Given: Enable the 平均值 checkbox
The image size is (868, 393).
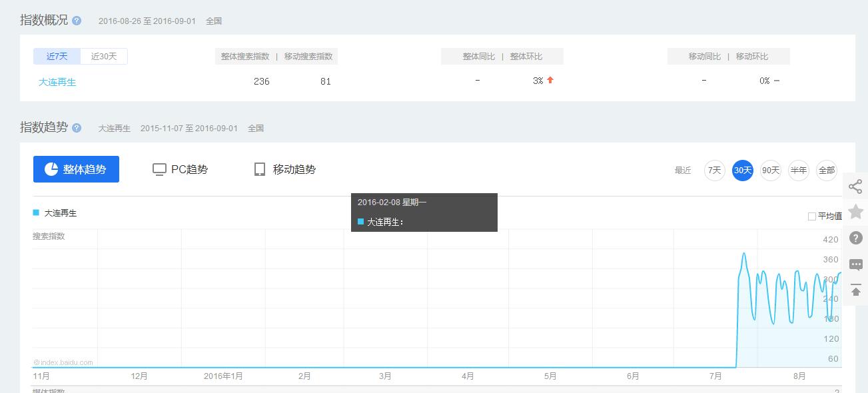Looking at the screenshot, I should [x=811, y=216].
